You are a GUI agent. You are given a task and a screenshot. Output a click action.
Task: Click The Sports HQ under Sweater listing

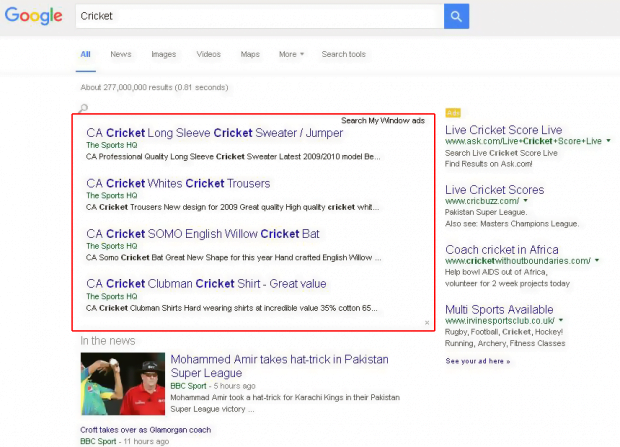112,145
